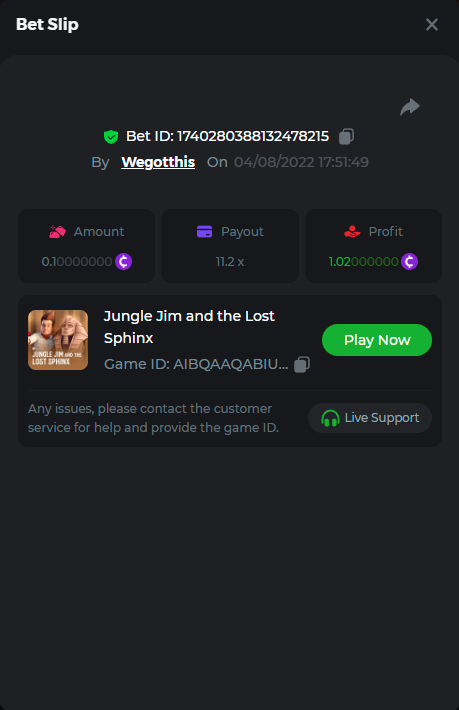Click the red Profit hand icon
The width and height of the screenshot is (459, 710).
click(x=352, y=232)
